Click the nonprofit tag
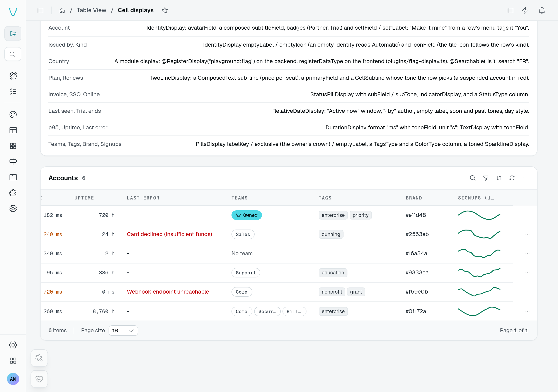558x392 pixels. pyautogui.click(x=332, y=292)
